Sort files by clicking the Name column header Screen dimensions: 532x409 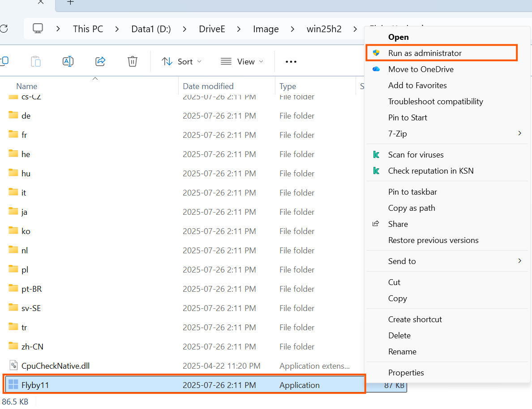[26, 86]
